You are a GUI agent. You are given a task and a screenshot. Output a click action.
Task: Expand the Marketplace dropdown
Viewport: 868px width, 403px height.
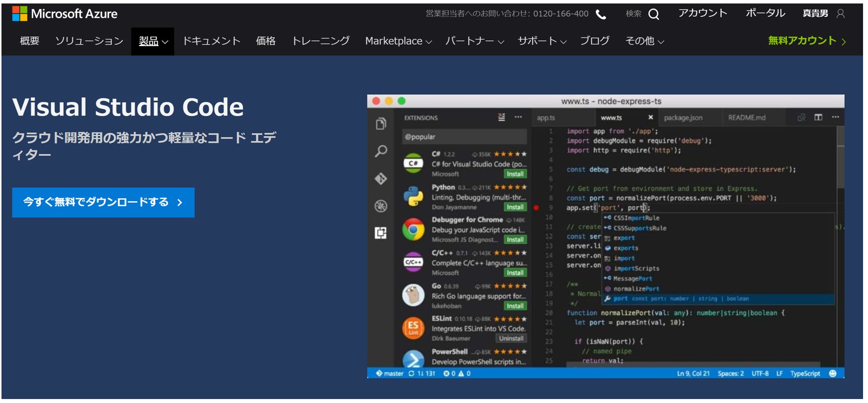[398, 41]
